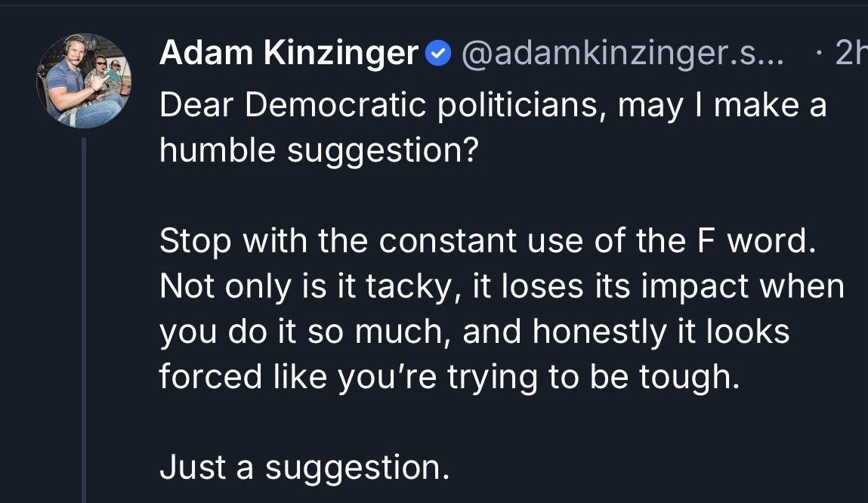868x503 pixels.
Task: Click the Adam Kinzinger display name
Action: click(x=289, y=53)
